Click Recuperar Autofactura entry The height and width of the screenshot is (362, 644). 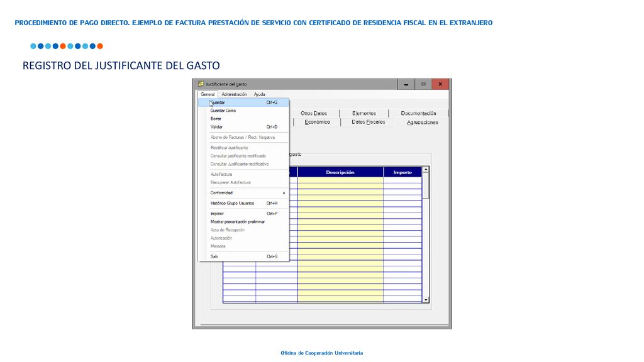243,183
